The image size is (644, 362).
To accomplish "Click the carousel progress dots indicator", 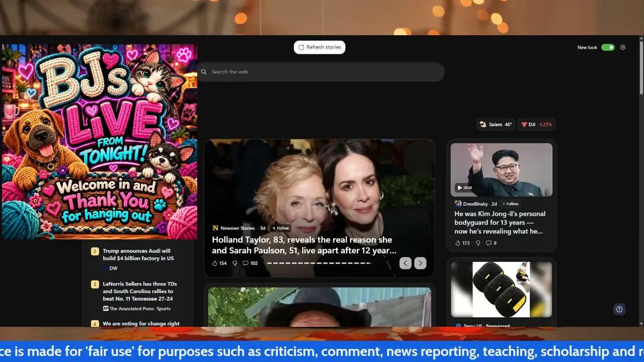I will 319,263.
